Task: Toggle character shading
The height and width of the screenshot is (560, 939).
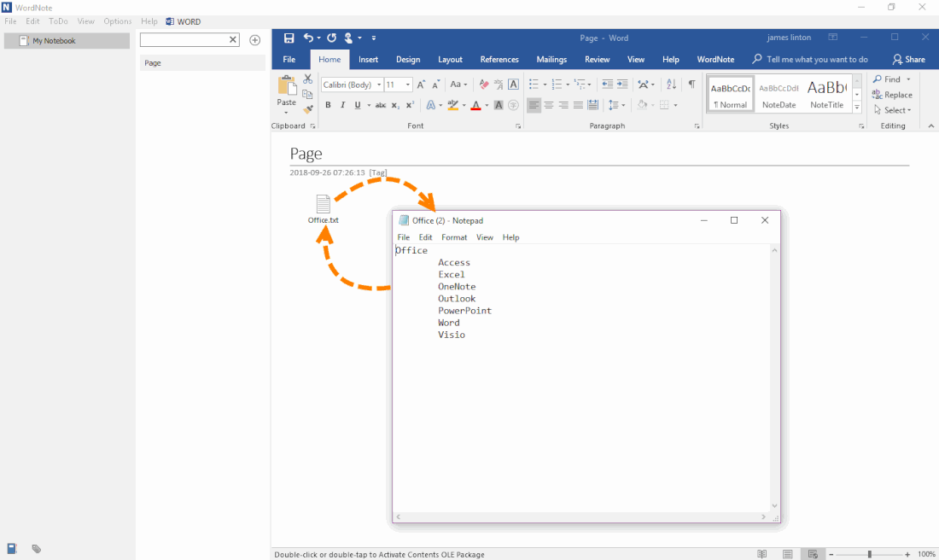Action: [499, 105]
